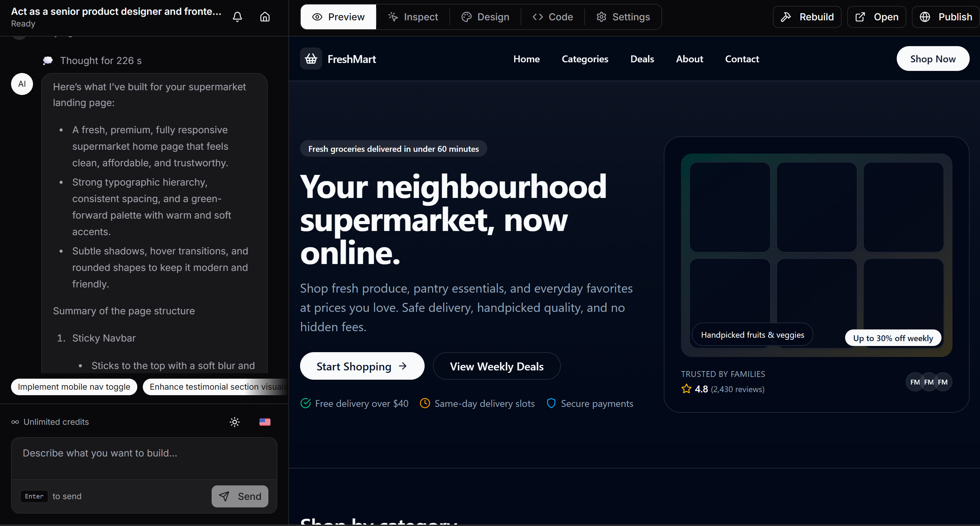Click the Enter key hint badge
The height and width of the screenshot is (526, 980).
click(x=34, y=496)
